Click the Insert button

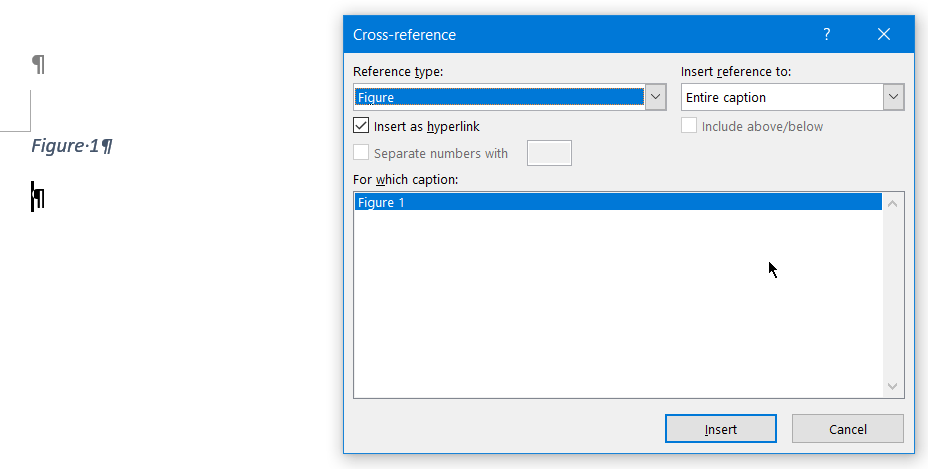coord(721,429)
